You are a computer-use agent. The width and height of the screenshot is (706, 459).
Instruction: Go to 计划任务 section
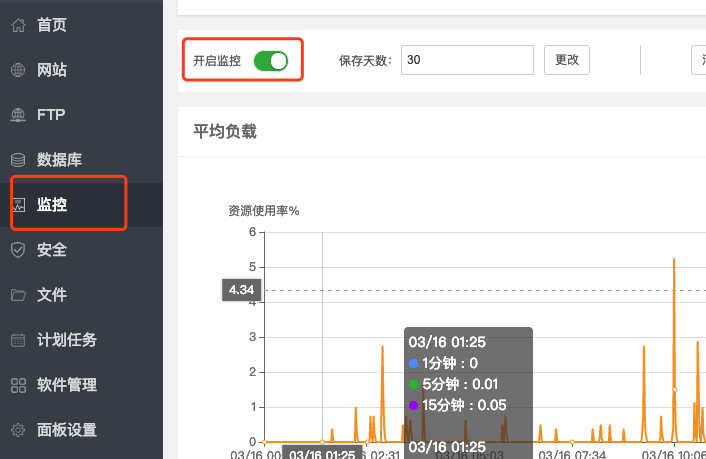pos(67,340)
